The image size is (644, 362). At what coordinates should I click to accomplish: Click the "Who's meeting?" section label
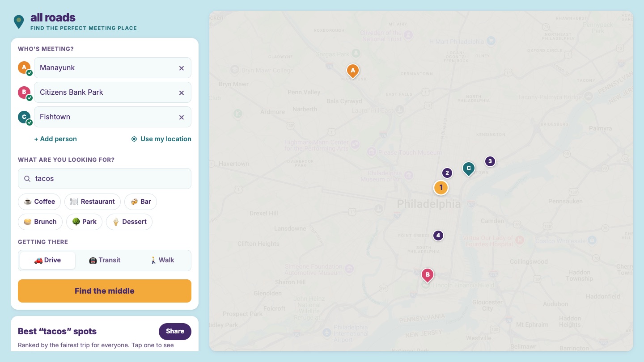coord(46,49)
